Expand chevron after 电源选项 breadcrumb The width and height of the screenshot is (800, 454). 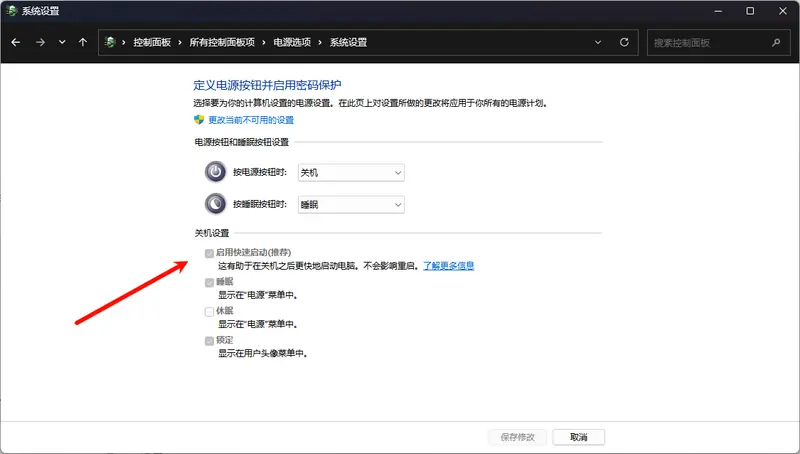[320, 42]
